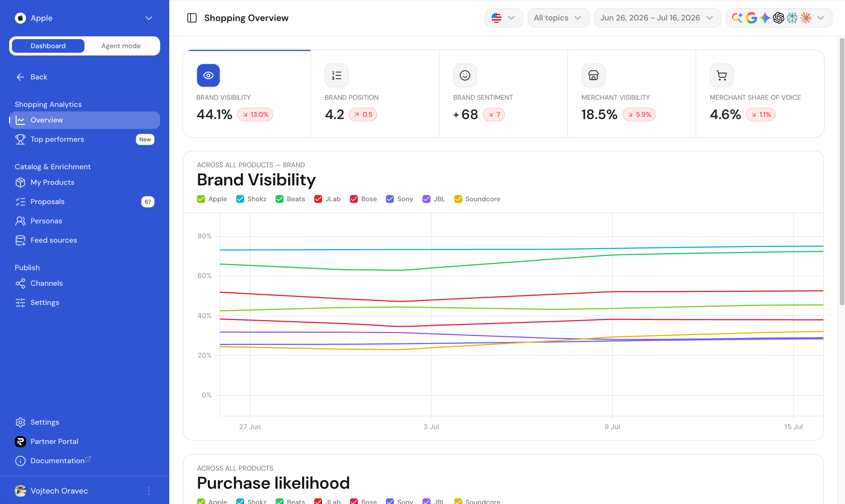Screen dimensions: 845x504
Task: Uncheck Sony in Brand Visibility legend
Action: point(390,199)
